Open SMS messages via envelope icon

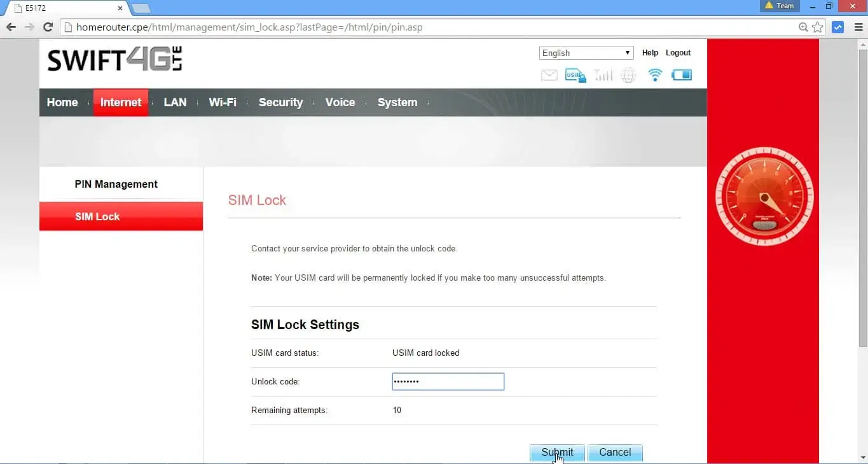click(x=549, y=74)
